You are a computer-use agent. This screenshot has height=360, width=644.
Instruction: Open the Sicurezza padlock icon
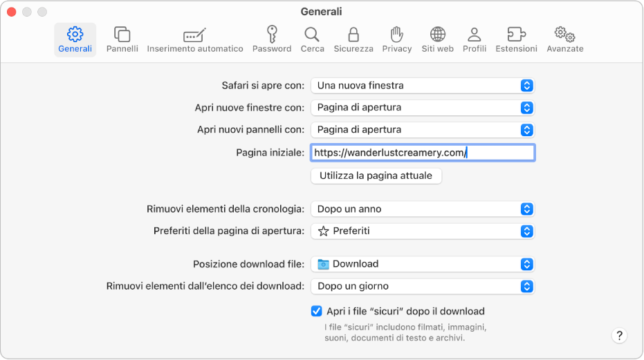(x=353, y=35)
